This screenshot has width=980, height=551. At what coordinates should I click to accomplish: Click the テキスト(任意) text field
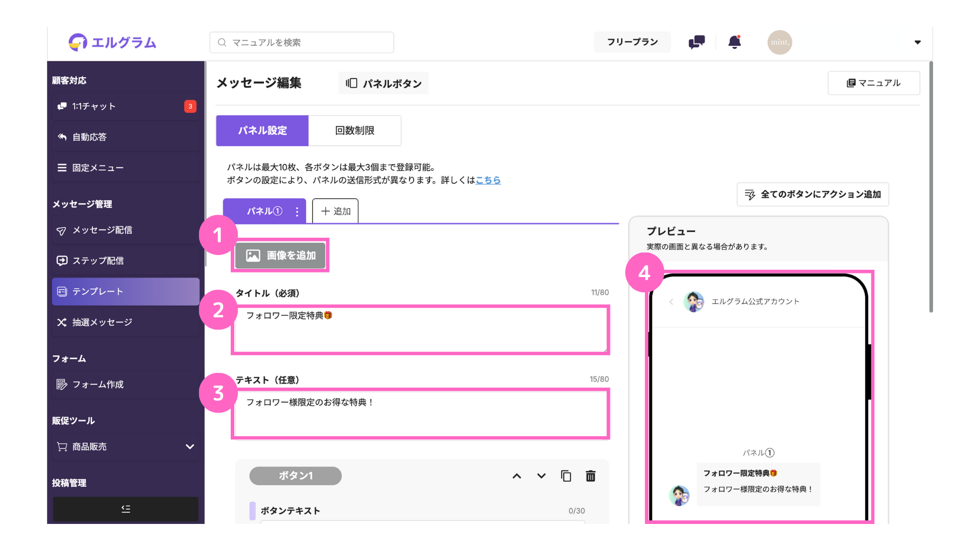(421, 414)
